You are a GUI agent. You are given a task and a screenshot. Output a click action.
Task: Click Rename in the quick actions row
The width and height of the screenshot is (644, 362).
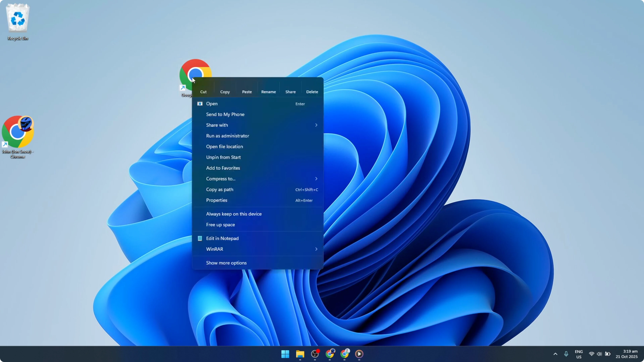(268, 92)
